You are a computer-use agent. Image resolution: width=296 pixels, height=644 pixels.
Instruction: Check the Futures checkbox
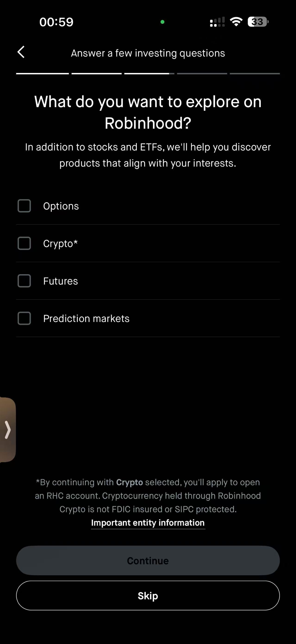[24, 281]
